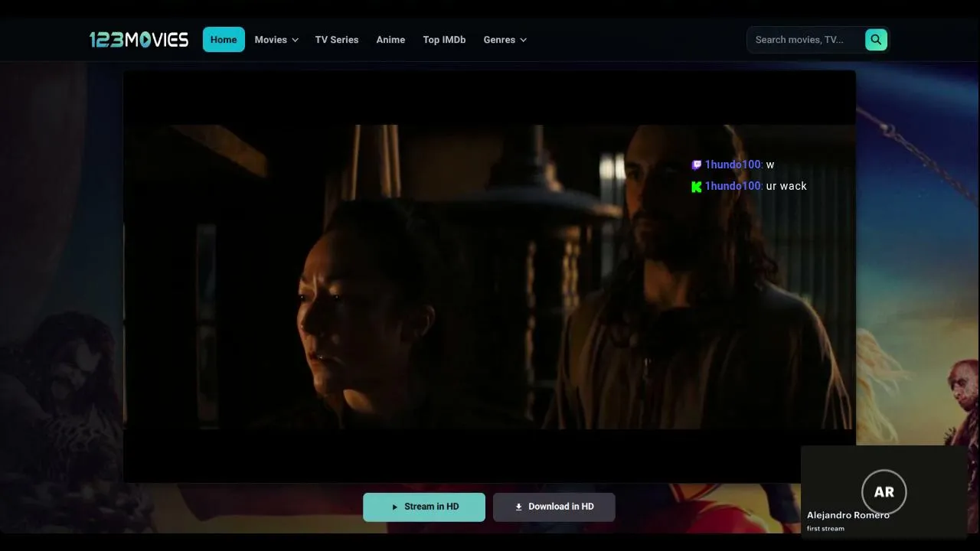Image resolution: width=980 pixels, height=551 pixels.
Task: Open the Anime section
Action: (390, 40)
